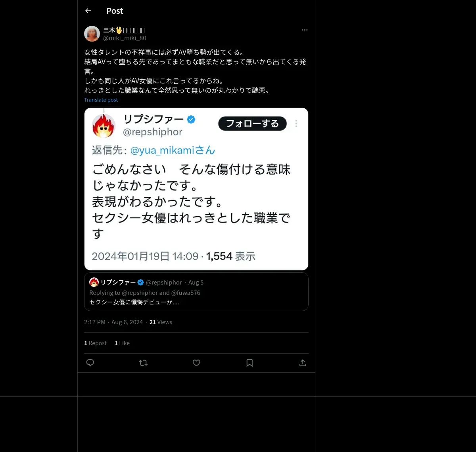Open the three-dot more options menu
476x452 pixels.
coord(305,30)
